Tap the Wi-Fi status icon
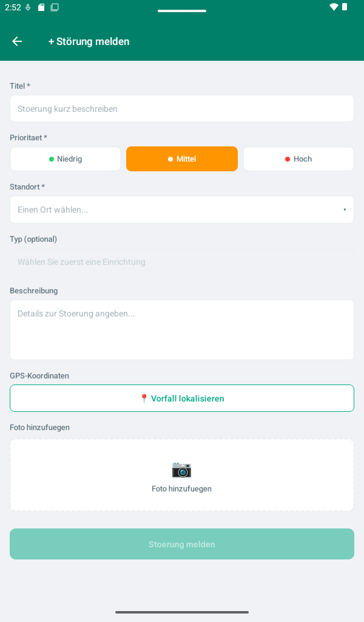Screen dimensions: 364x622 pos(334,7)
